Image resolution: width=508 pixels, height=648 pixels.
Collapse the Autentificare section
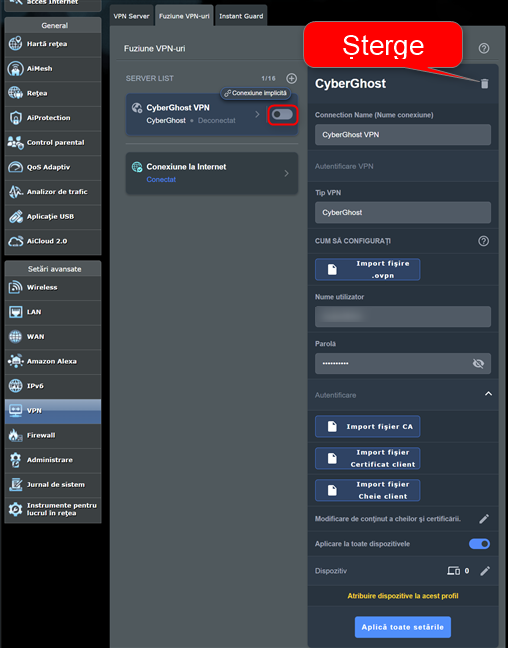(488, 394)
